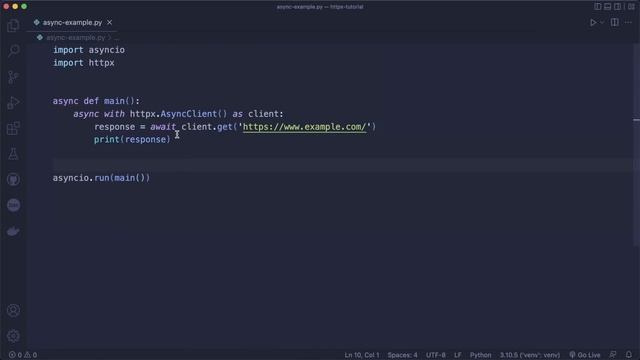This screenshot has height=360, width=640.
Task: Open the Docker whale view
Action: (x=13, y=231)
